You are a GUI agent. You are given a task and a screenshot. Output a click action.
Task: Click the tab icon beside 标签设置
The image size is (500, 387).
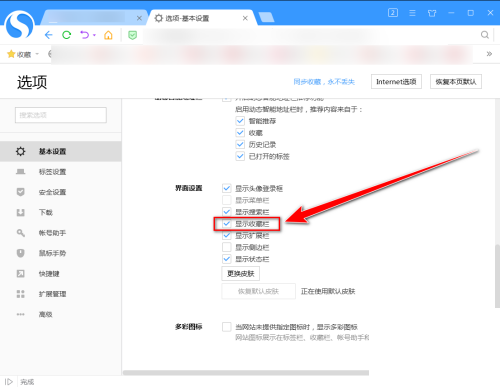(x=20, y=172)
